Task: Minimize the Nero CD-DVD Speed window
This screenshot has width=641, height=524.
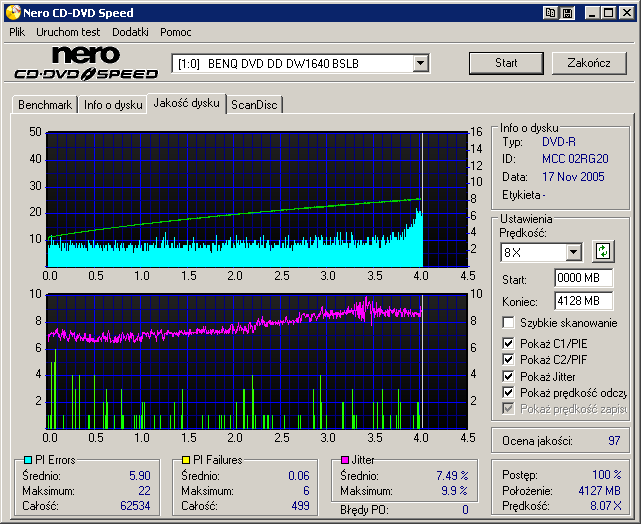Action: click(591, 13)
